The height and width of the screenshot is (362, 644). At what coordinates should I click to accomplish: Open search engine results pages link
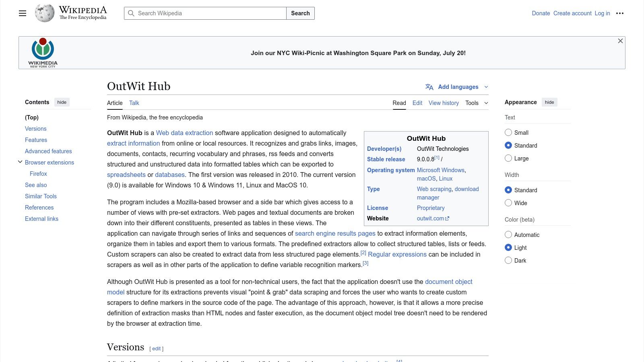tap(335, 233)
